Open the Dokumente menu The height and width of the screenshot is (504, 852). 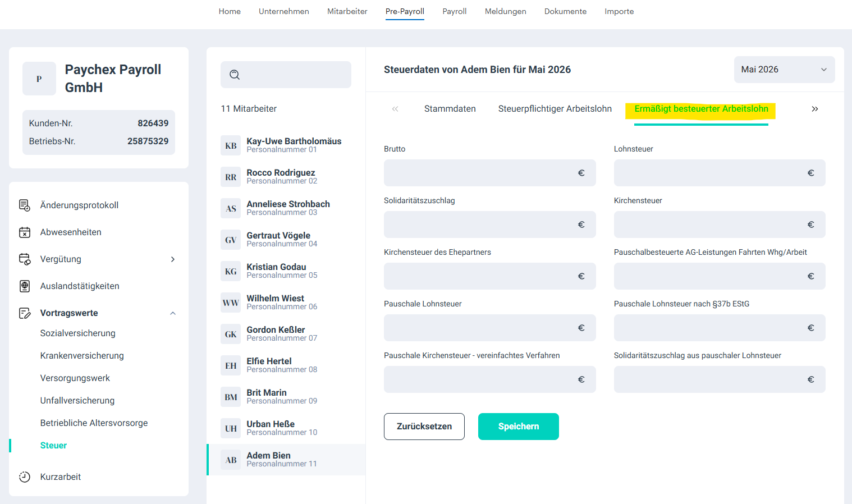(x=565, y=11)
